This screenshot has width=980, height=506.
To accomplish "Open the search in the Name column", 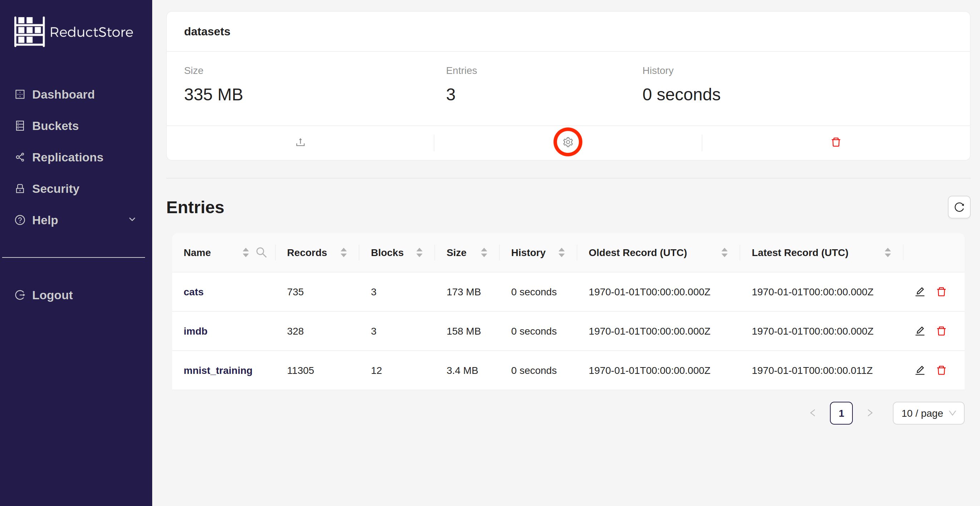I will [262, 252].
